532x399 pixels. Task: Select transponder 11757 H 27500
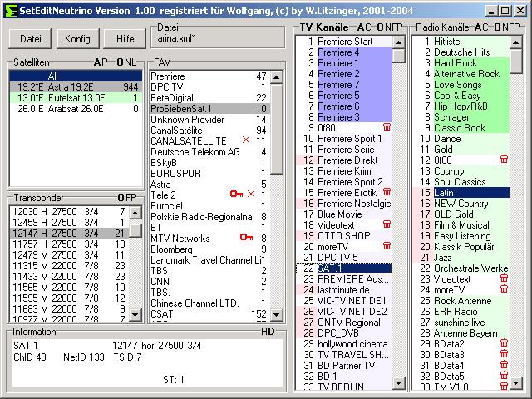click(69, 244)
